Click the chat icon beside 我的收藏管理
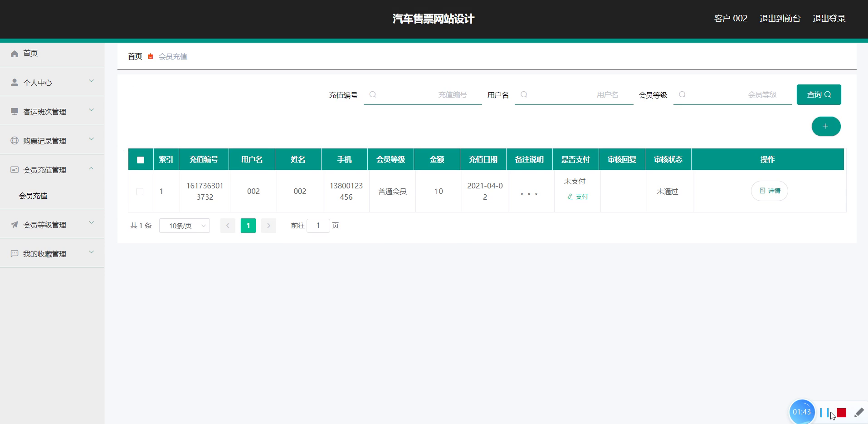Image resolution: width=868 pixels, height=424 pixels. pos(15,254)
